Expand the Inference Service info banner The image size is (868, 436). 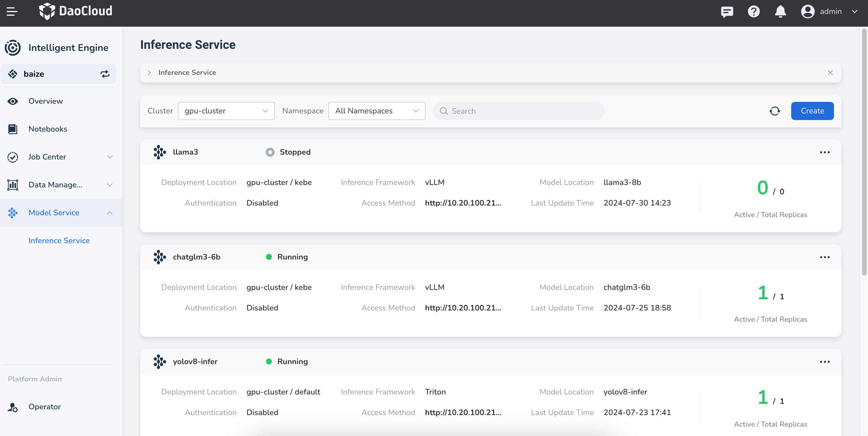tap(149, 73)
